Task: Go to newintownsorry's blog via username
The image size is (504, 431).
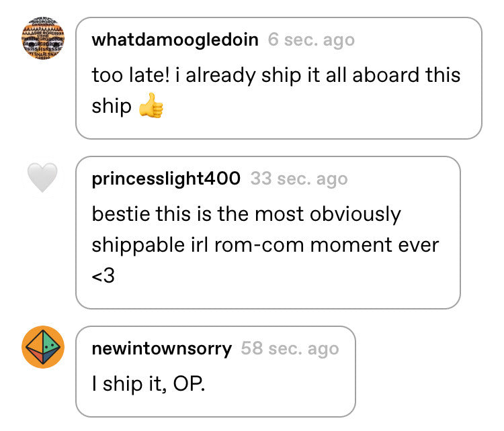Action: tap(162, 349)
